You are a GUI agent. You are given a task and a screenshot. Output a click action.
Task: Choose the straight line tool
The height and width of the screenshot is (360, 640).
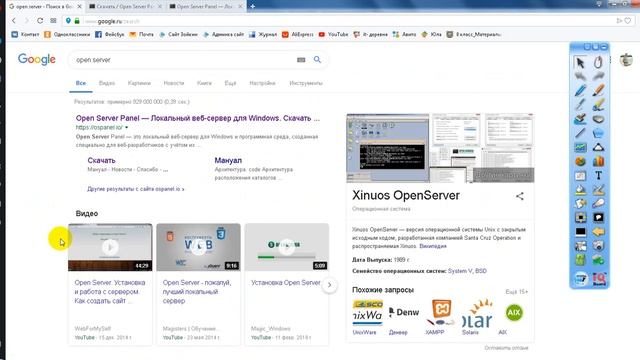tap(580, 133)
